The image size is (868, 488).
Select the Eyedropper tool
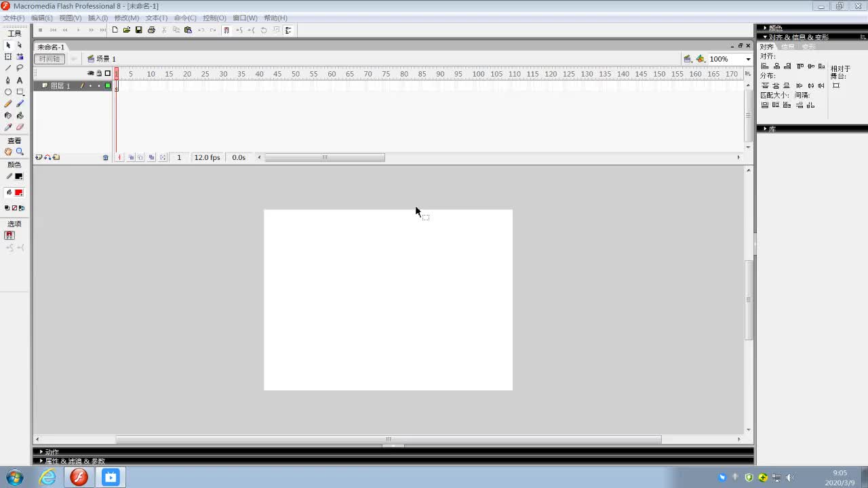(x=8, y=127)
